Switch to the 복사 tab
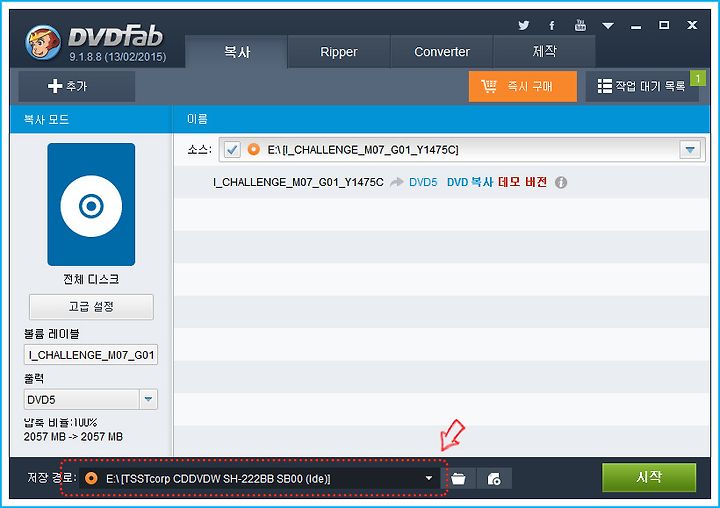Image resolution: width=720 pixels, height=508 pixels. (x=236, y=52)
